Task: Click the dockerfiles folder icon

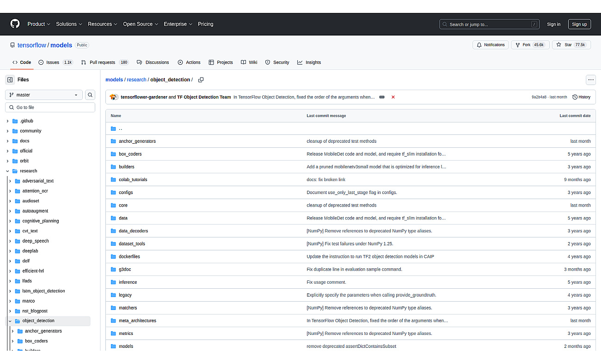Action: click(x=113, y=256)
